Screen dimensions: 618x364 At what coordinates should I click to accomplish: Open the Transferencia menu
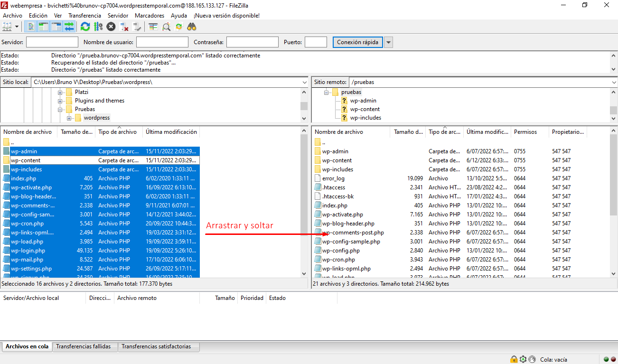tap(84, 16)
